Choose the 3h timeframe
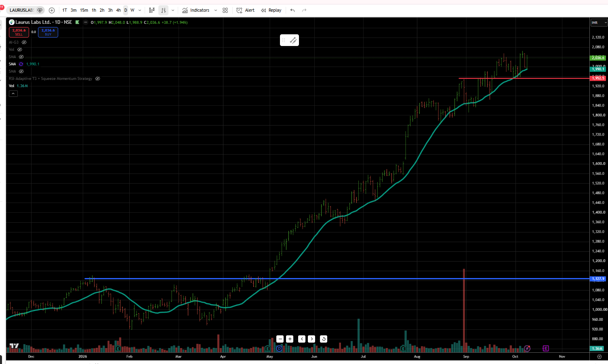 (110, 10)
